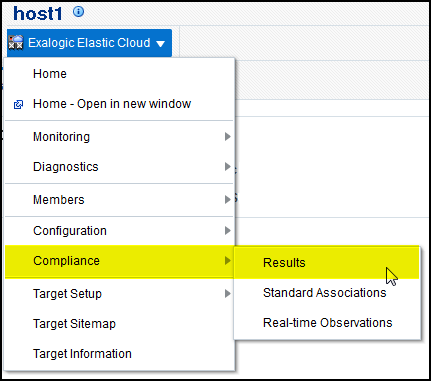This screenshot has height=381, width=431.
Task: Choose Results in the Compliance submenu
Action: (327, 263)
